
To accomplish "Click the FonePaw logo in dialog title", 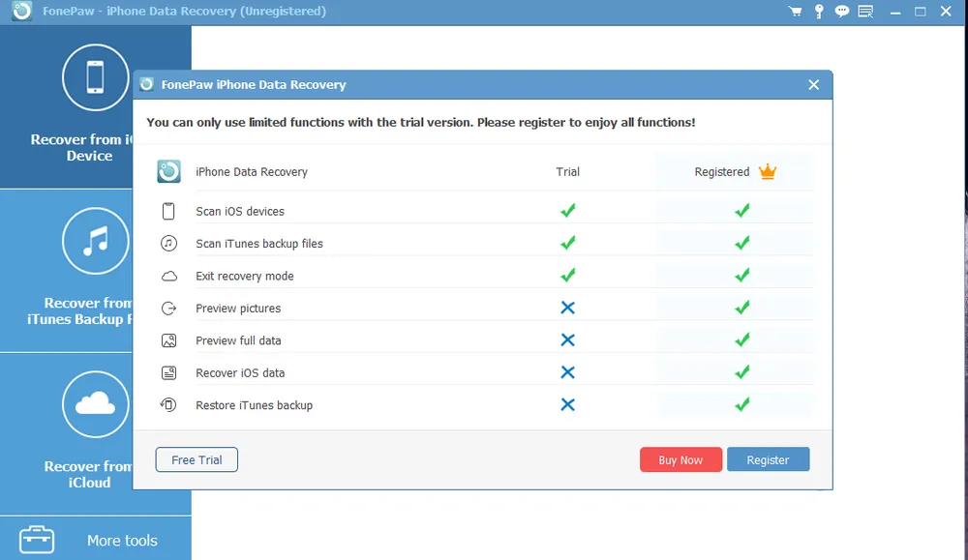I will 147,84.
